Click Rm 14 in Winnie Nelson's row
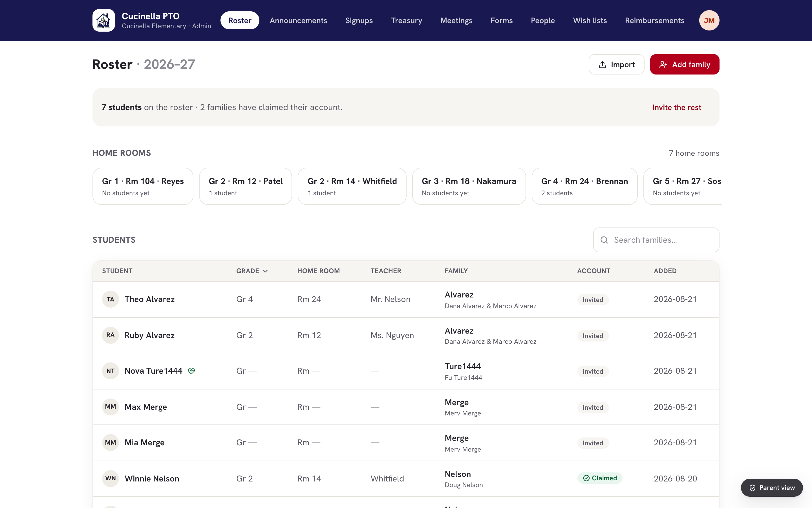Image resolution: width=812 pixels, height=508 pixels. (x=309, y=478)
